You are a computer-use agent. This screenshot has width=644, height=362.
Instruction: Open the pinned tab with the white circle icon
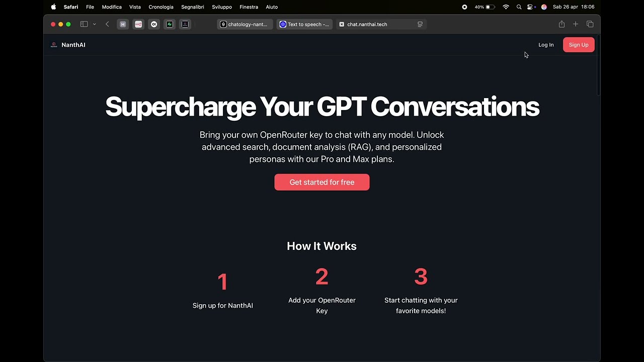[154, 24]
